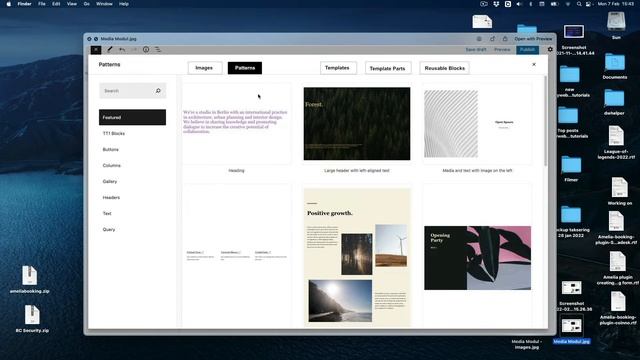
Task: Open the Help menu in menu bar
Action: click(x=124, y=4)
